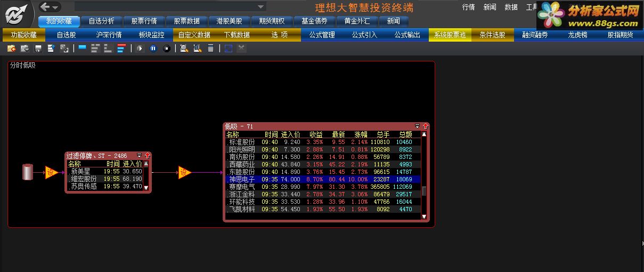This screenshot has width=644, height=272.
Task: Click the app logo at top left
Action: [x=17, y=14]
